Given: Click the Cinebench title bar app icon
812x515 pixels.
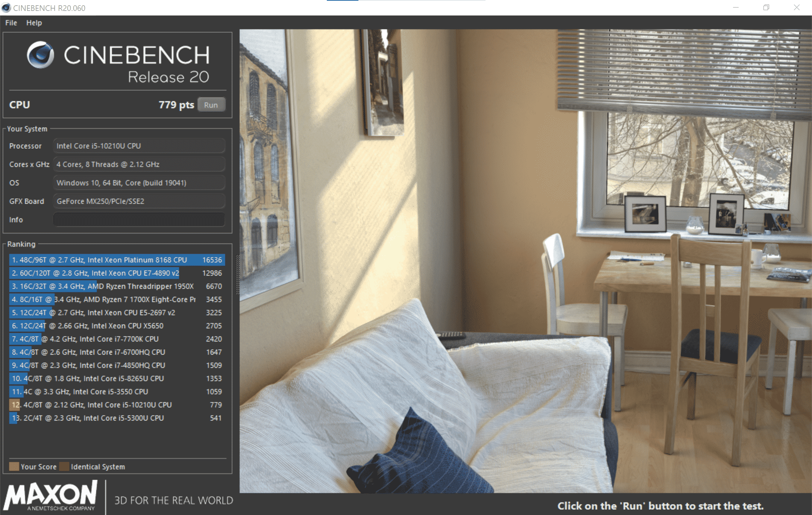Looking at the screenshot, I should click(6, 8).
